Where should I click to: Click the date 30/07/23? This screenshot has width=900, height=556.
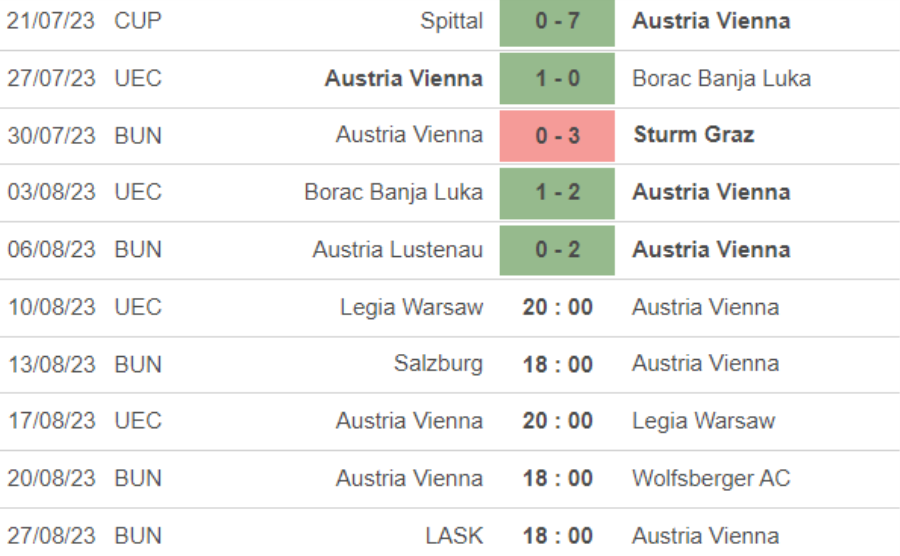pos(51,135)
